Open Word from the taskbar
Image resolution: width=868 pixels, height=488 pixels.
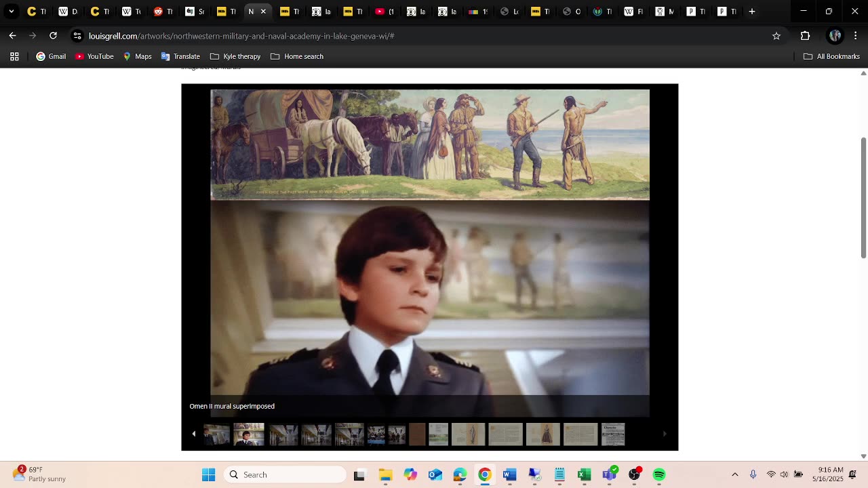tap(510, 474)
